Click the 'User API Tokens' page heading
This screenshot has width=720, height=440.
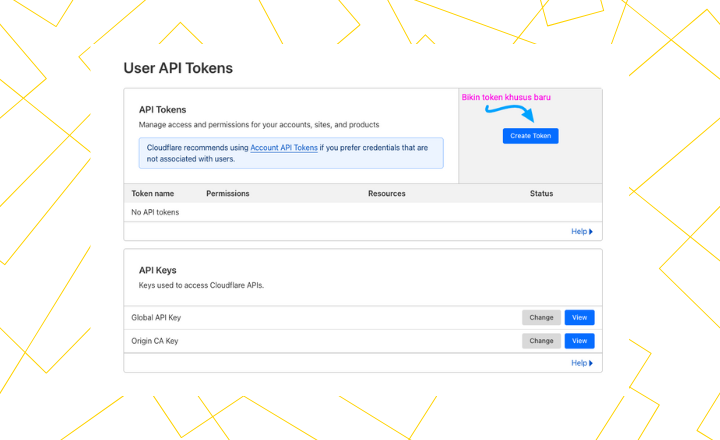178,68
